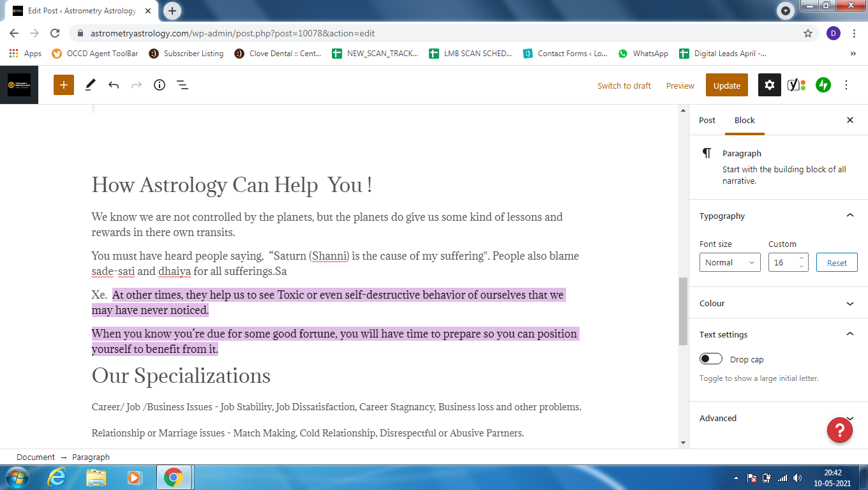Open Google Chrome from the taskbar
Image resolution: width=868 pixels, height=490 pixels.
point(173,477)
